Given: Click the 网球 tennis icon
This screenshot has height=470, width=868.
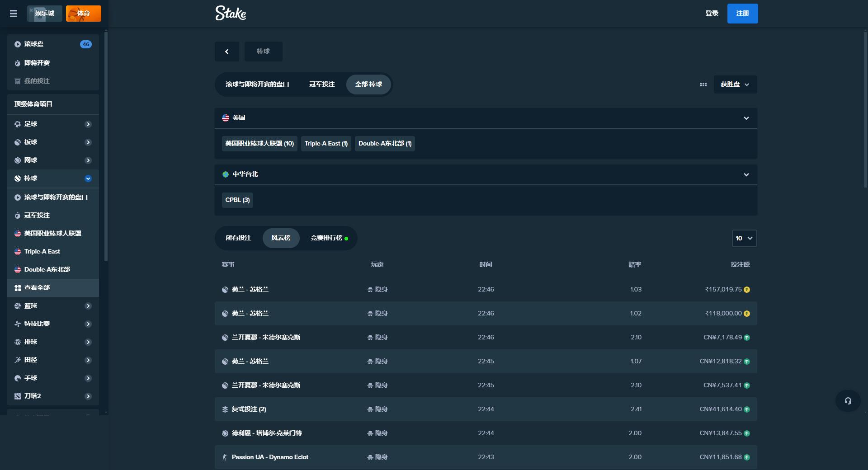Looking at the screenshot, I should pyautogui.click(x=17, y=160).
